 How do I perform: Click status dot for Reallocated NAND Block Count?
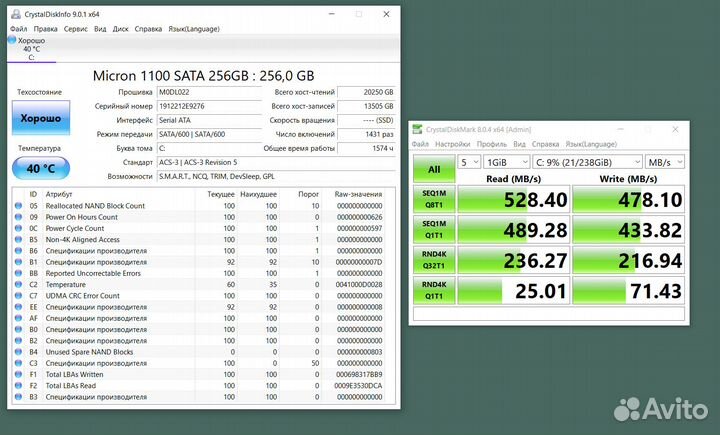18,206
